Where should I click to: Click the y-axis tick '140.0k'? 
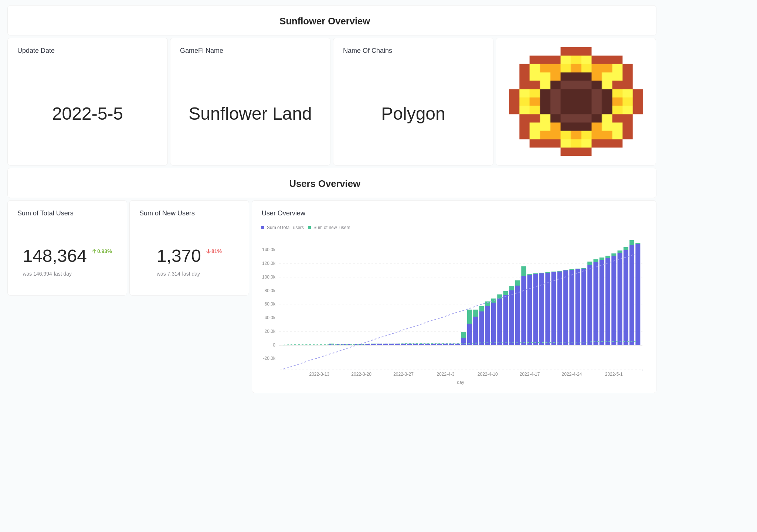tap(269, 250)
